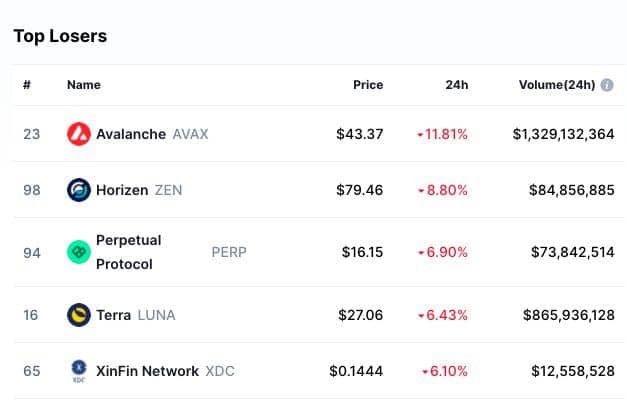627x400 pixels.
Task: Click the XinFin Network XDC logo icon
Action: tap(79, 371)
